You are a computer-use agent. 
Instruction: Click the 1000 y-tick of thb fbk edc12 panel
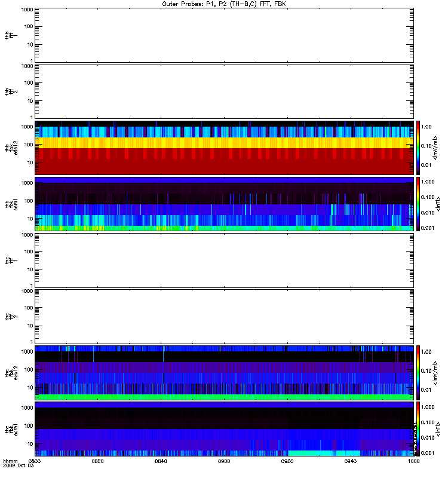(x=27, y=127)
